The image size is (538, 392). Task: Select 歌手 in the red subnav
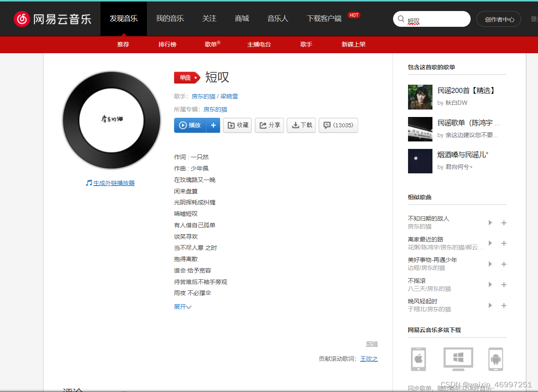coord(306,45)
